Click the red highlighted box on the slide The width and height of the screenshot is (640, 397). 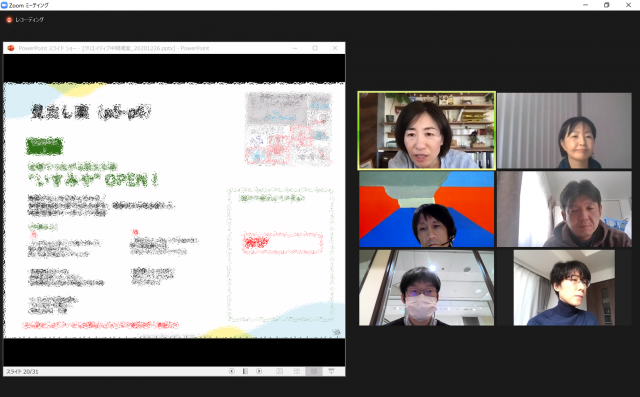click(282, 243)
